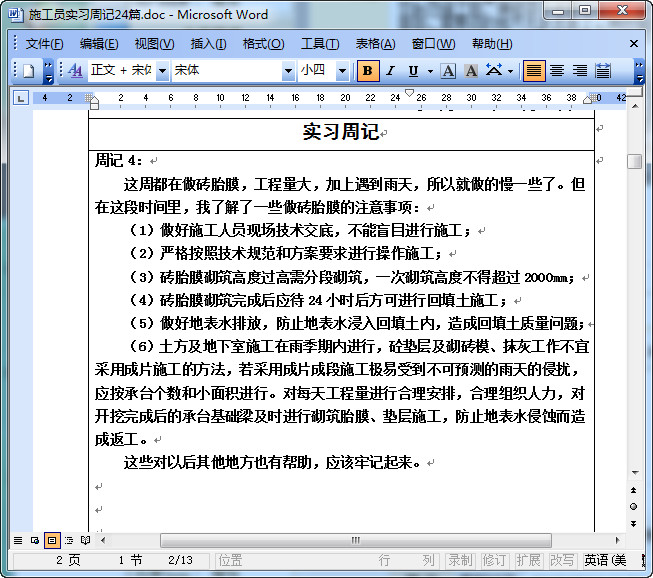Open the 格式(O) menu

tap(264, 44)
